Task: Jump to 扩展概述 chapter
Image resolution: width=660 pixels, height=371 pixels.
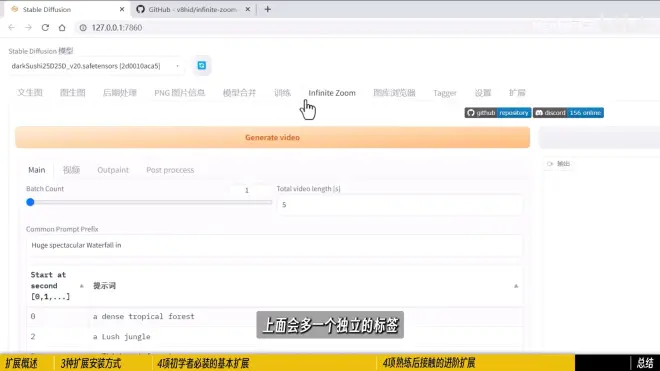Action: 21,363
